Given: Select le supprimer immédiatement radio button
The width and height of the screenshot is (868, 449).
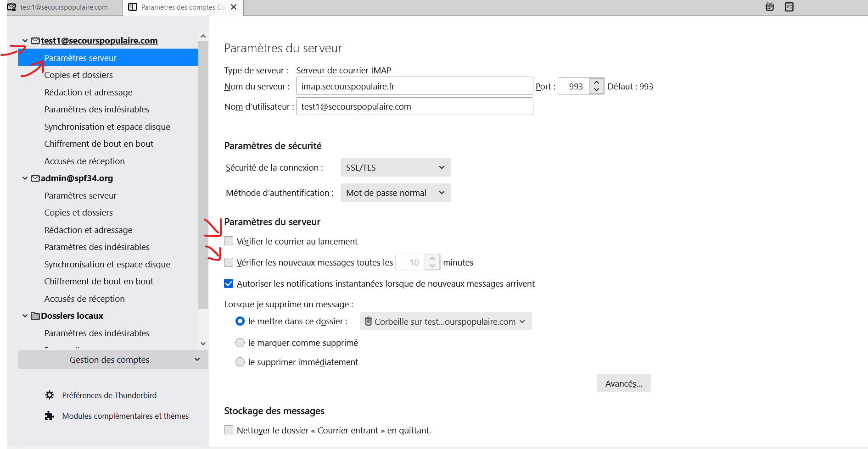Looking at the screenshot, I should (240, 362).
